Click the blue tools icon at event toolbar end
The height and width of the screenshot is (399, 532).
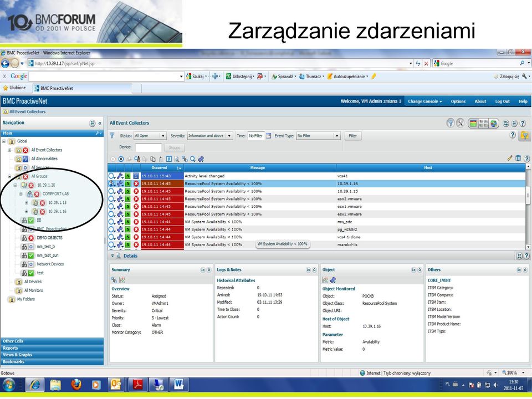[201, 159]
